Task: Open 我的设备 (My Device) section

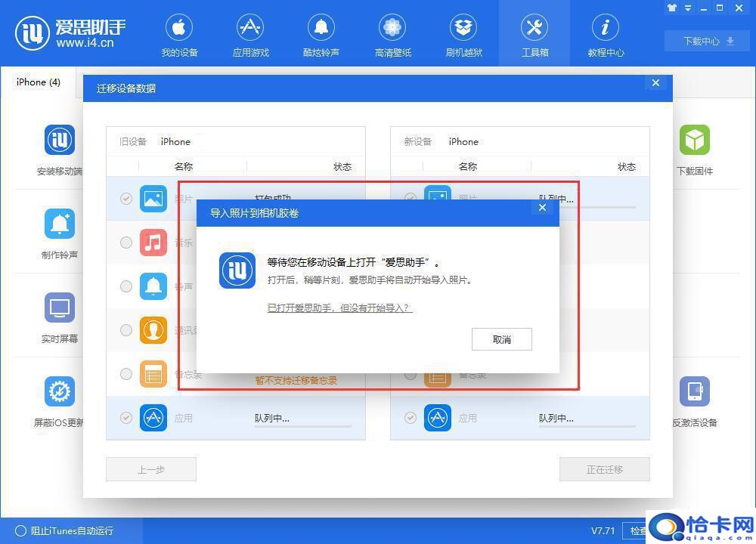Action: 179,36
